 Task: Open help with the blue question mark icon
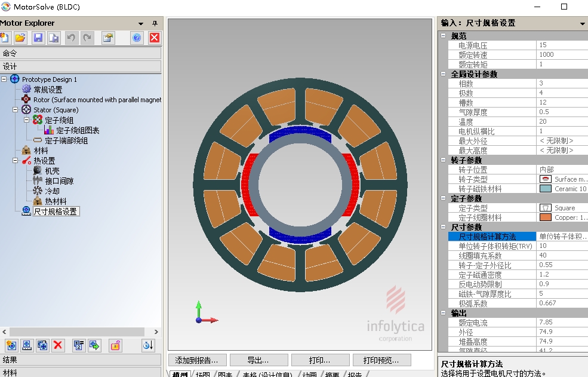click(137, 38)
